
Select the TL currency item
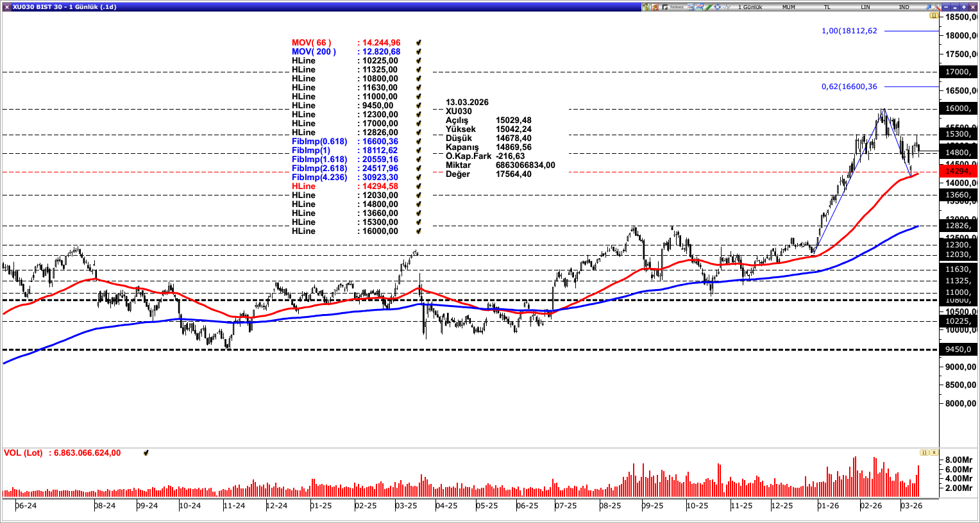[x=828, y=7]
